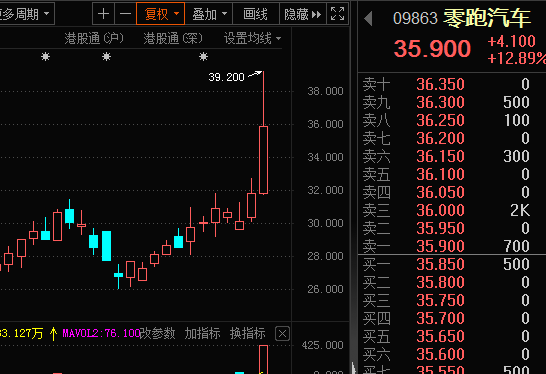The width and height of the screenshot is (546, 374).
Task: Click 买二 price 35.800
Action: click(440, 282)
